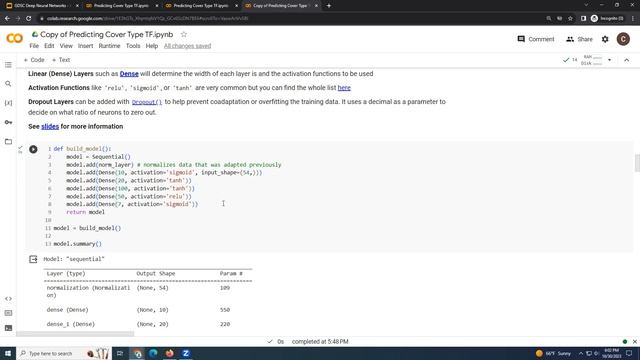Reload the browser page
Image resolution: width=640 pixels, height=360 pixels.
pyautogui.click(x=28, y=18)
